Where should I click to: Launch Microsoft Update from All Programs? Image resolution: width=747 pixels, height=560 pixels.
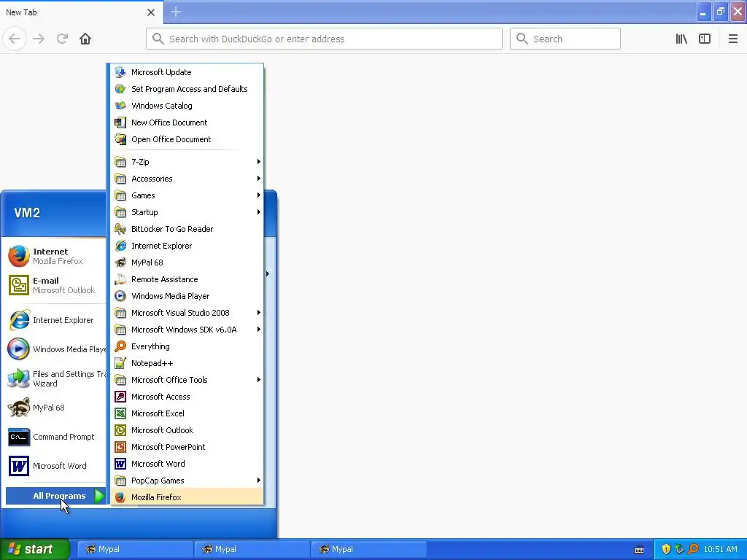click(x=187, y=72)
